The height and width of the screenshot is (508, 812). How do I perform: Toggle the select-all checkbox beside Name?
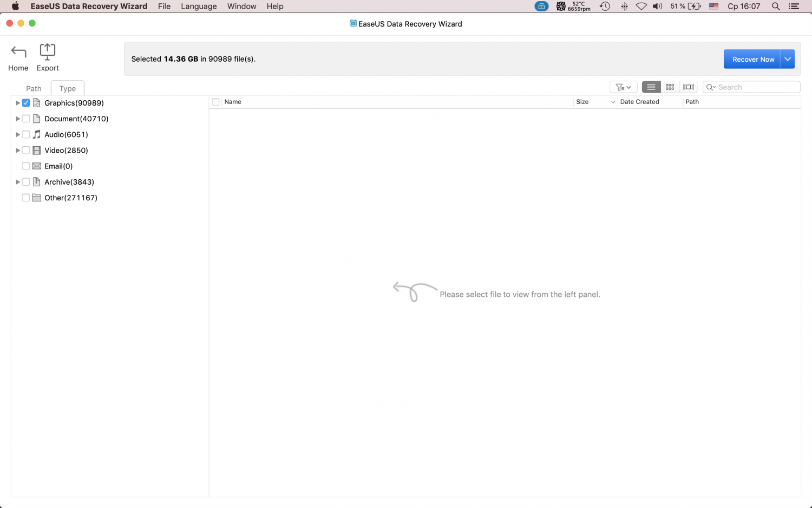point(216,102)
